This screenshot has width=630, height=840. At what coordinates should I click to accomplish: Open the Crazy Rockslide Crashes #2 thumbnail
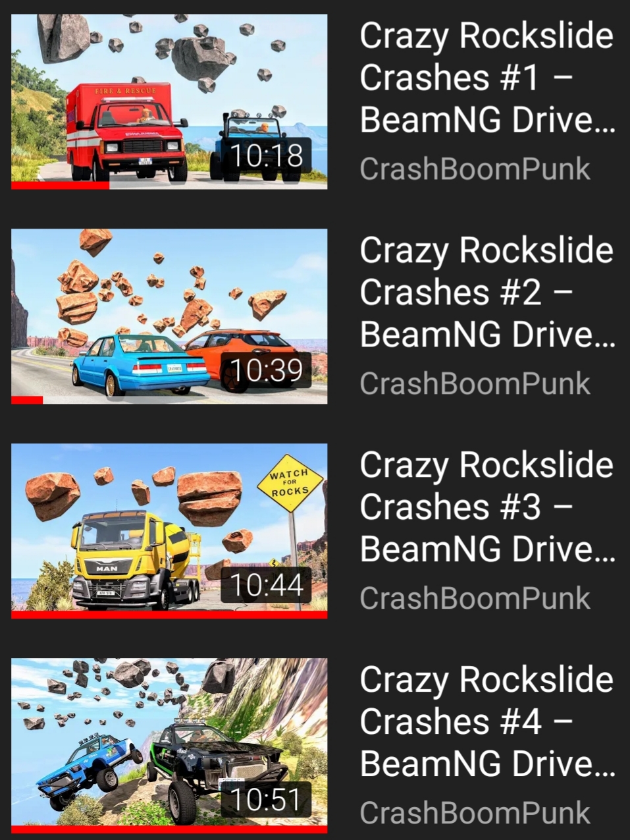pos(169,316)
